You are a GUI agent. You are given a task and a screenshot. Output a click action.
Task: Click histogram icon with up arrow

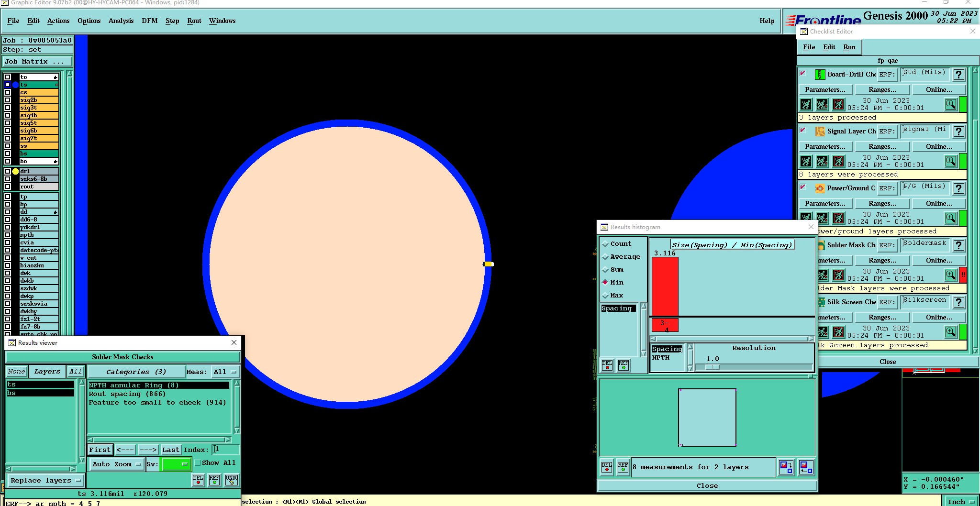click(x=806, y=467)
